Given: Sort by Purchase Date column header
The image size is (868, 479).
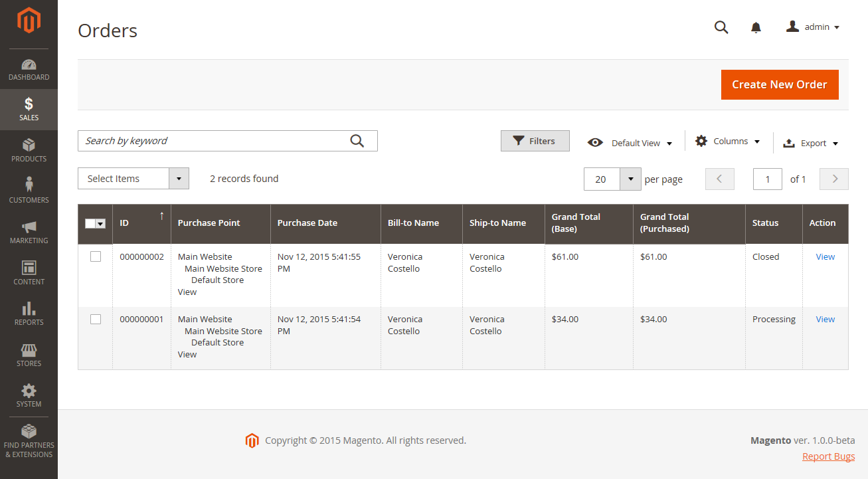Looking at the screenshot, I should click(325, 223).
